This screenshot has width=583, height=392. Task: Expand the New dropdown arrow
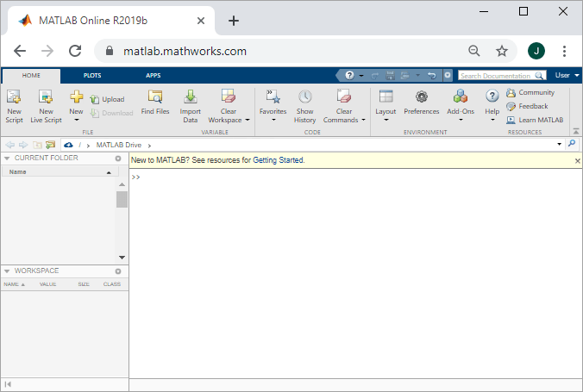pos(76,120)
